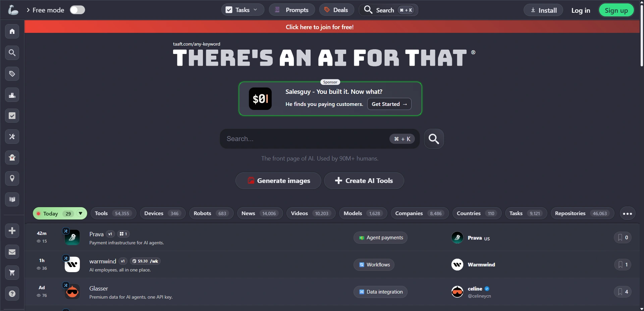
Task: Select the Countries 110 tab
Action: pyautogui.click(x=477, y=213)
